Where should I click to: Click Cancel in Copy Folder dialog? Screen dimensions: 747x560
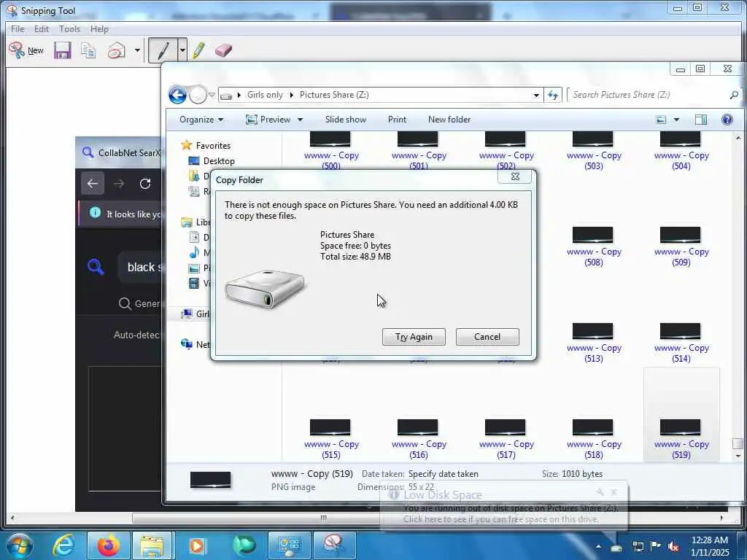pos(487,337)
